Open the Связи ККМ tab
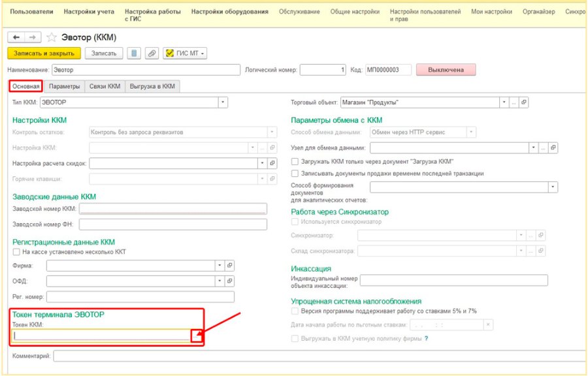This screenshot has width=588, height=376. [x=105, y=87]
